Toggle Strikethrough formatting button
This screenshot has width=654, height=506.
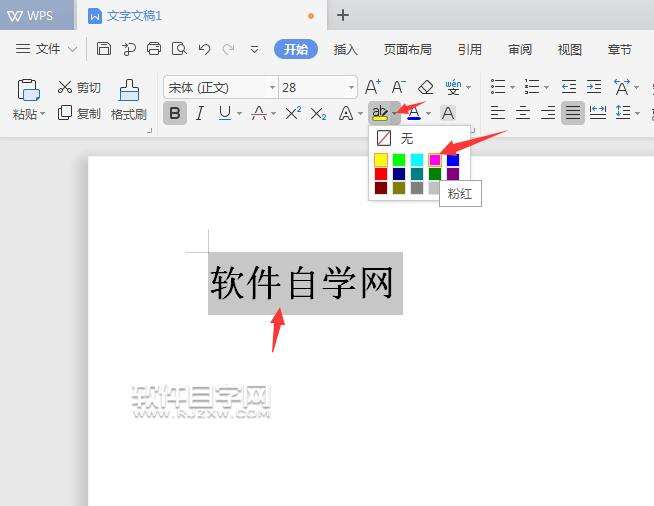pyautogui.click(x=259, y=113)
